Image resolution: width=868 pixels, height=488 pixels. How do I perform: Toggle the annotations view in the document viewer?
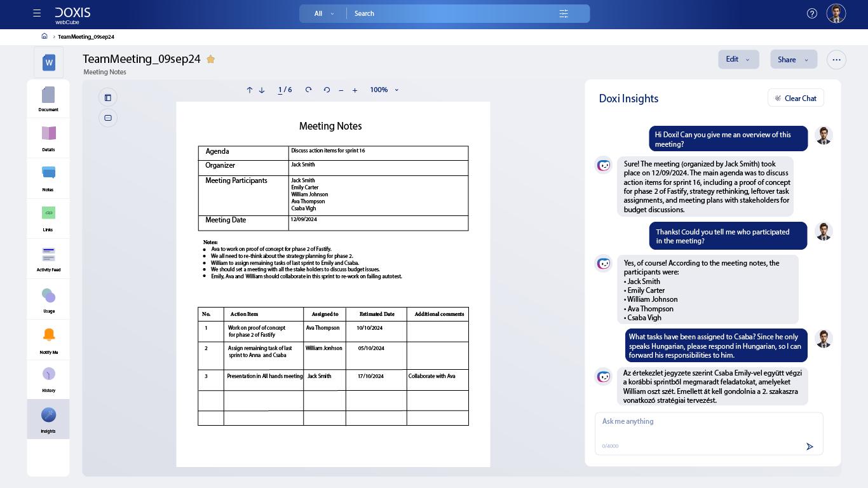pyautogui.click(x=108, y=118)
